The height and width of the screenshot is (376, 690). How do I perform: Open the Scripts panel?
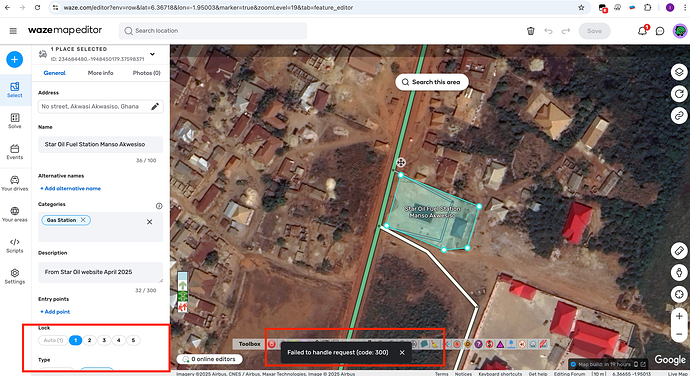click(15, 245)
